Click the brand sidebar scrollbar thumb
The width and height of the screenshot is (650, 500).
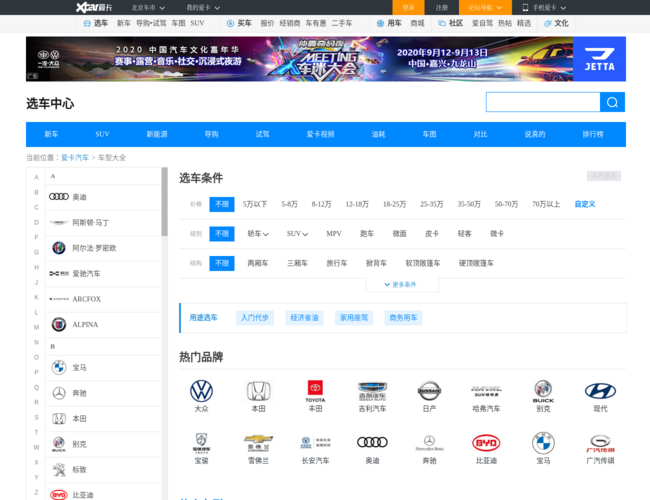165,201
